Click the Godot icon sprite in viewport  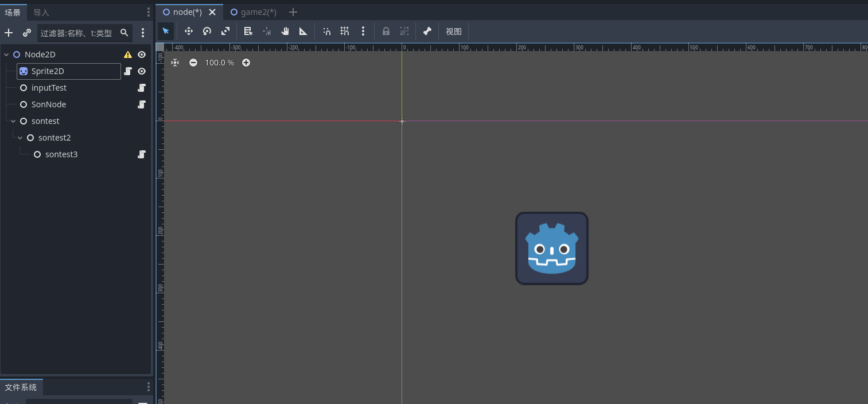coord(552,248)
